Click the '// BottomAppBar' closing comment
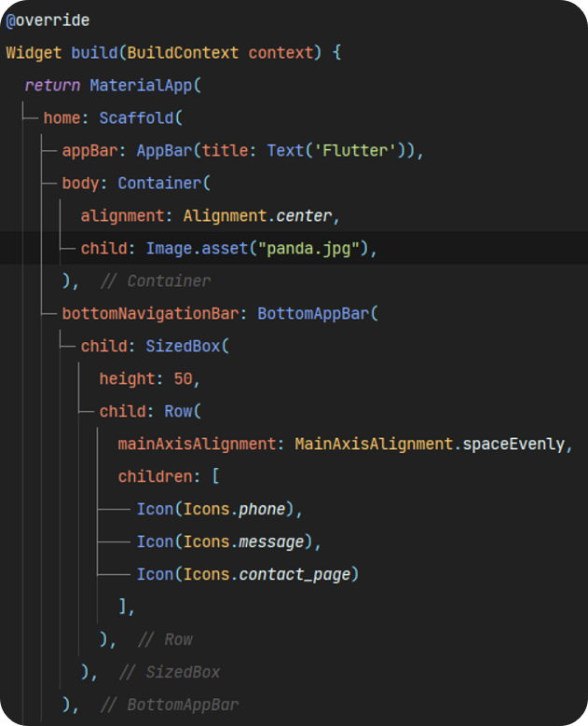The image size is (588, 726). click(170, 705)
